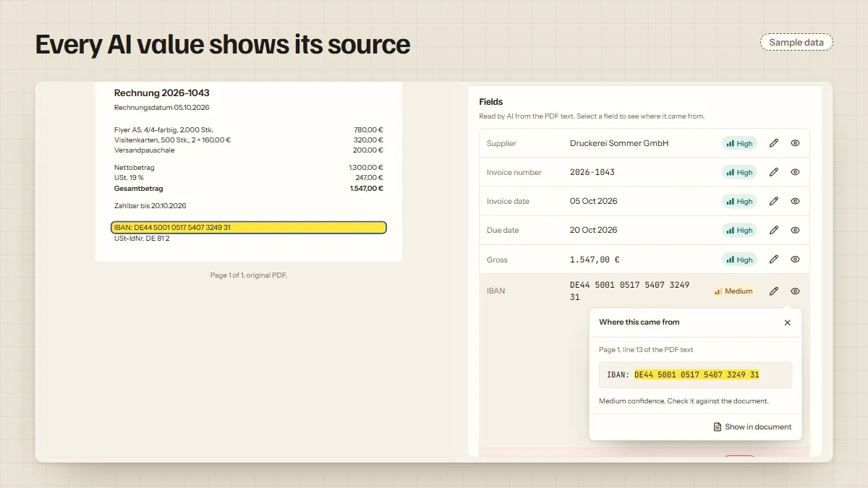
Task: Select the IBAN field value
Action: tap(629, 291)
